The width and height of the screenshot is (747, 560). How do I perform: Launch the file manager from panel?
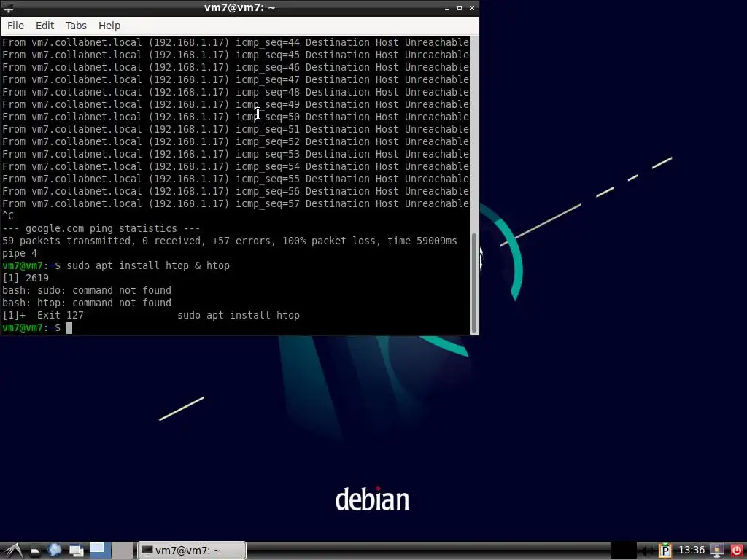(35, 551)
